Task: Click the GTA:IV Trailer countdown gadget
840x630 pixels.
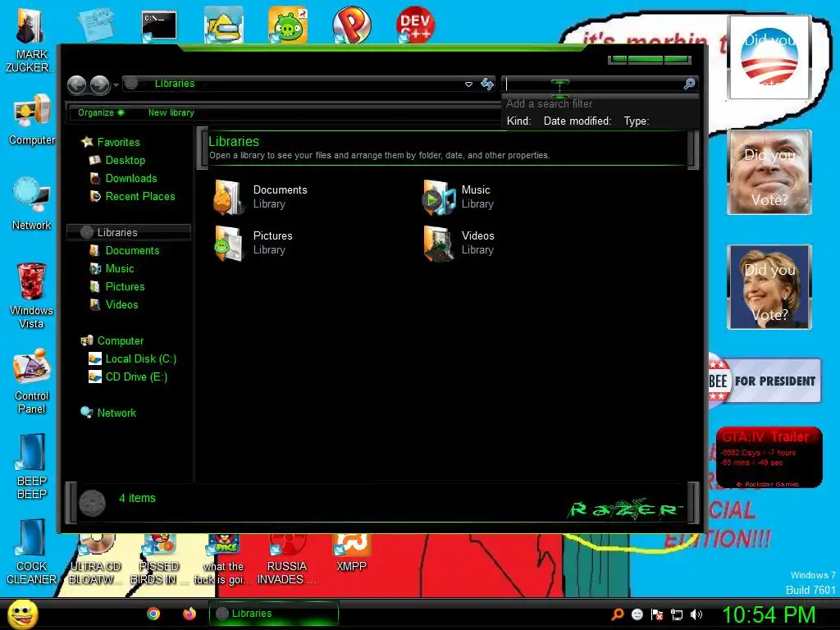Action: [769, 458]
